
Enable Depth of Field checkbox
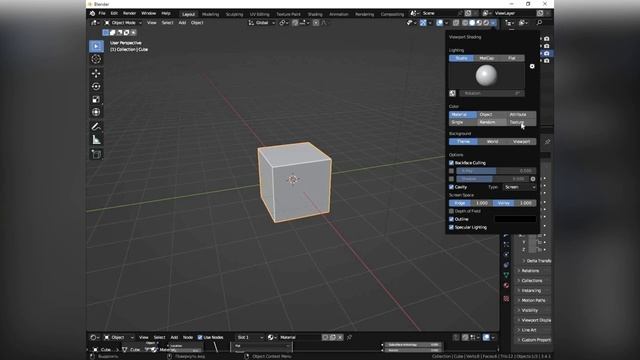(x=451, y=211)
